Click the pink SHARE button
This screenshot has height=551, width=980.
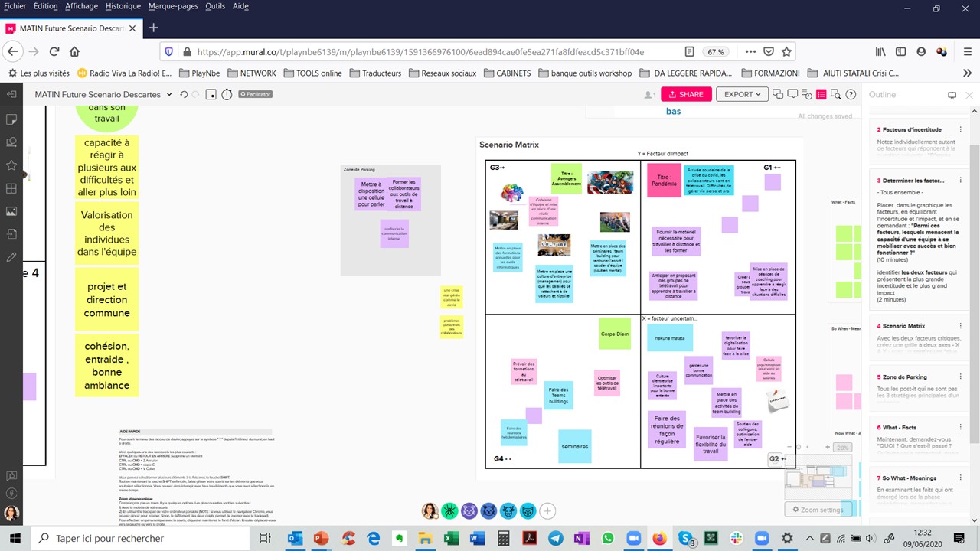pos(685,94)
